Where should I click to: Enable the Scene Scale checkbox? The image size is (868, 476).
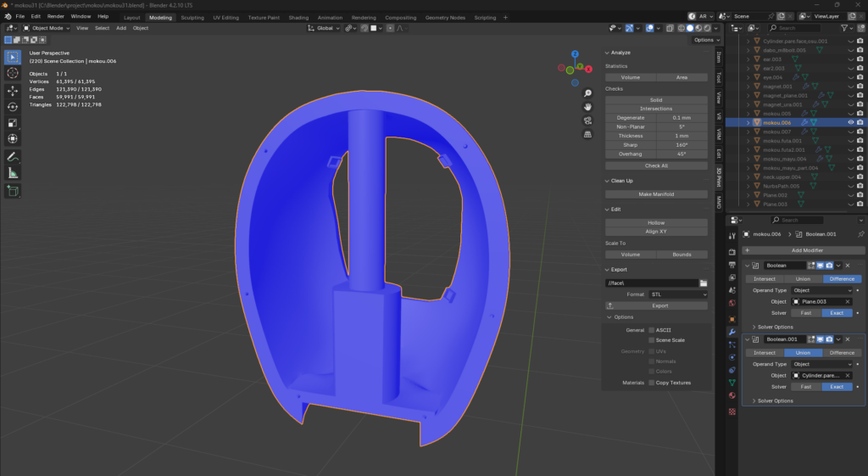tap(651, 340)
